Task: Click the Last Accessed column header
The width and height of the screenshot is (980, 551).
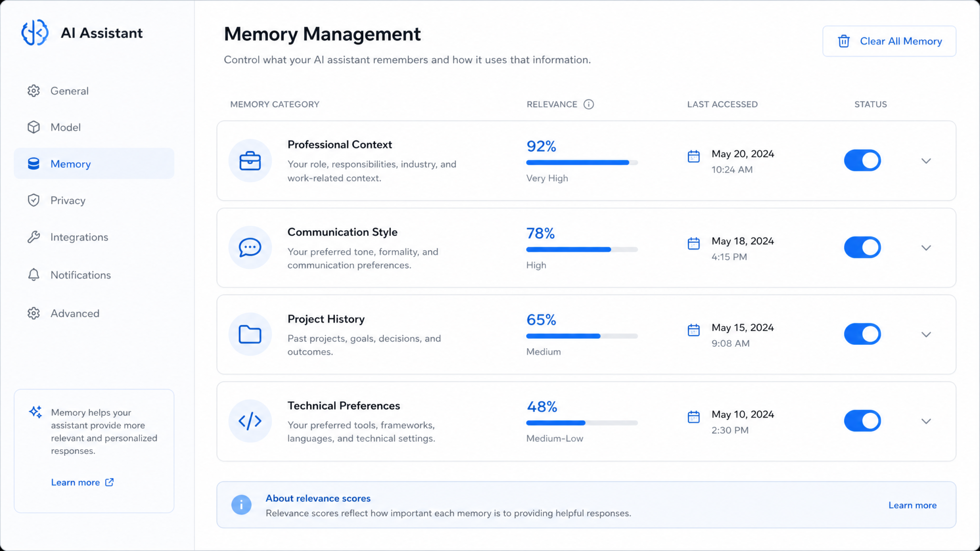Action: coord(723,104)
